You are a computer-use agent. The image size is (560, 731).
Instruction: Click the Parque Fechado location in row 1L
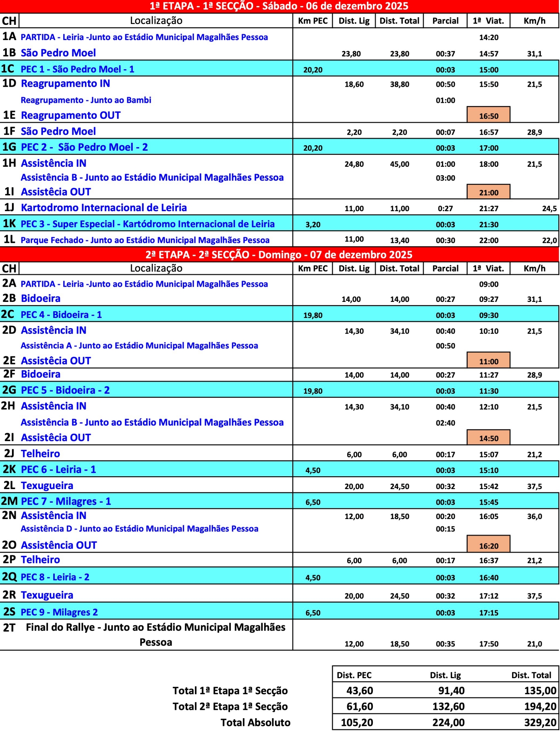[x=145, y=240]
